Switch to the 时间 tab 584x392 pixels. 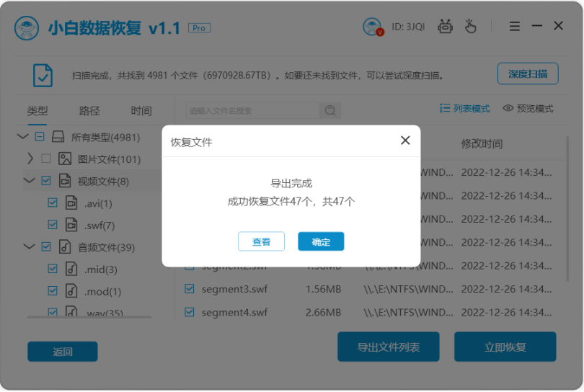(141, 111)
